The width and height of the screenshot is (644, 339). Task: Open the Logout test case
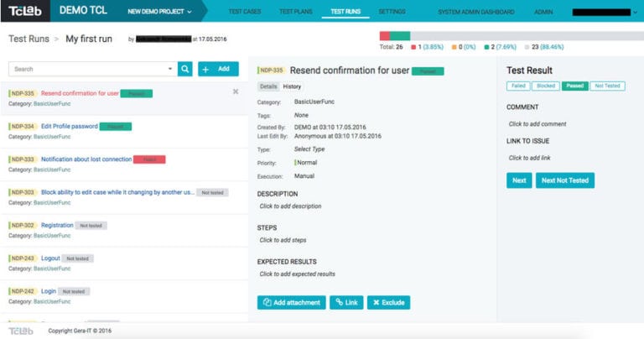tap(50, 258)
